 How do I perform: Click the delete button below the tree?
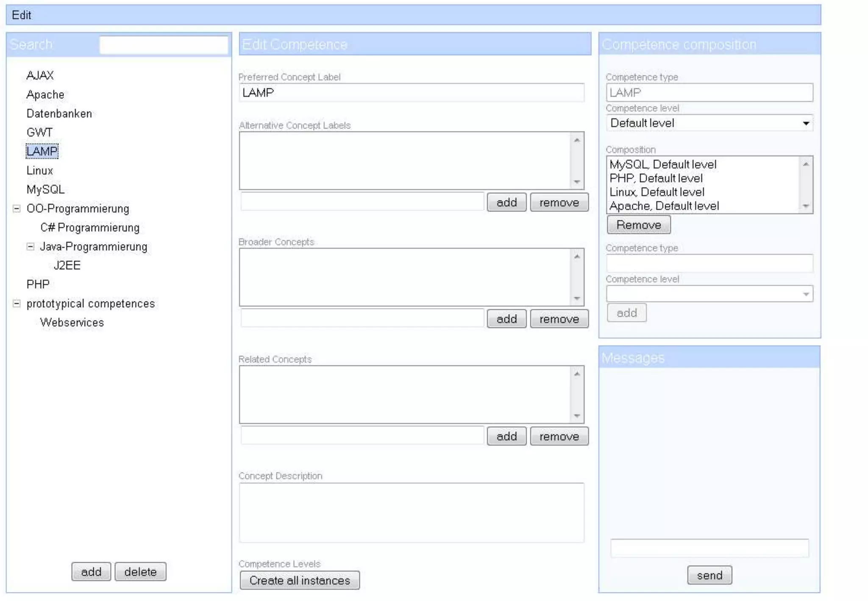pyautogui.click(x=140, y=572)
